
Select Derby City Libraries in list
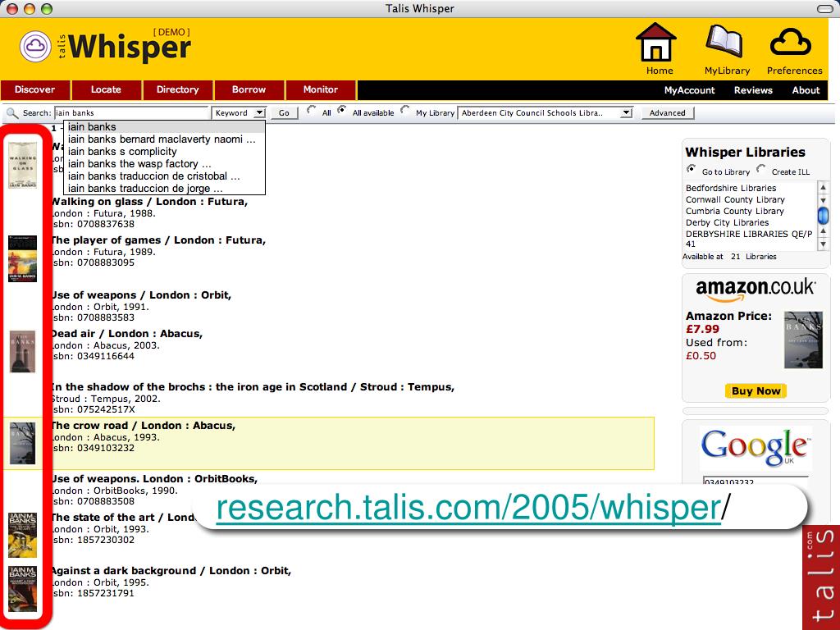(727, 222)
